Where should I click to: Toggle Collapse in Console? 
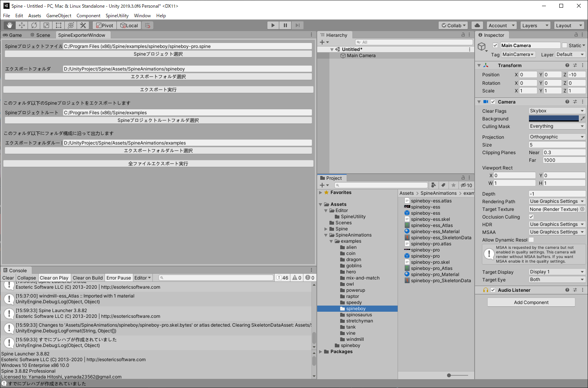pyautogui.click(x=26, y=278)
